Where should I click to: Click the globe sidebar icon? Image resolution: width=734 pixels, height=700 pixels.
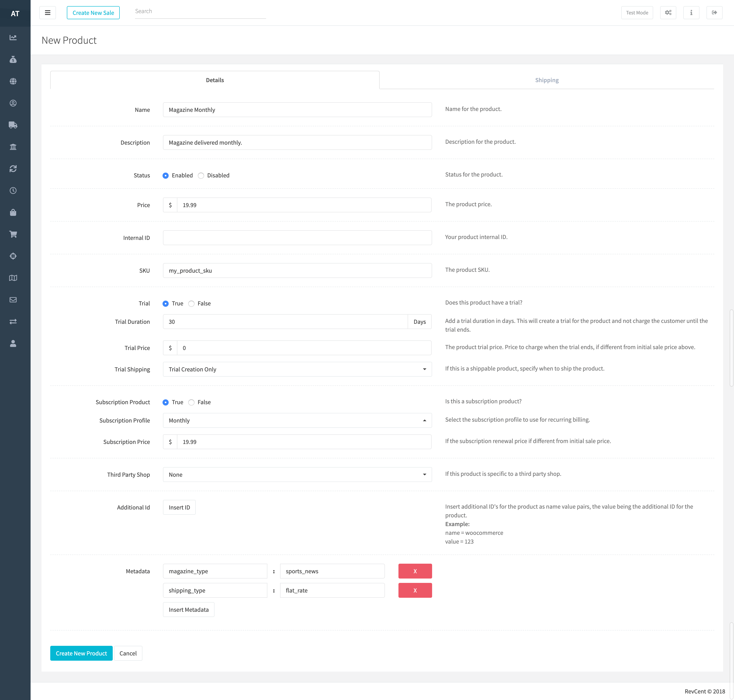(x=13, y=81)
